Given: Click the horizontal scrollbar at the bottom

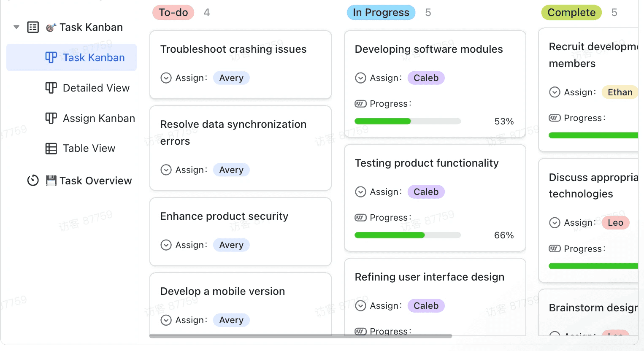Looking at the screenshot, I should 300,336.
